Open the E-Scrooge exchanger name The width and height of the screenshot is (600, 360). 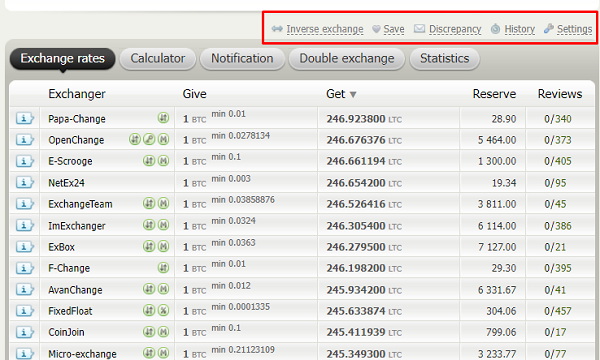coord(70,161)
